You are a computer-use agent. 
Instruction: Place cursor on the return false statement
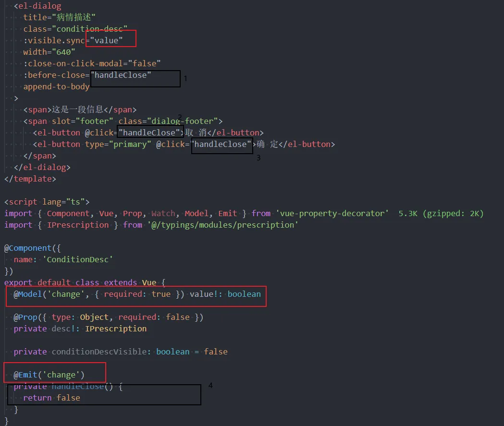pos(51,398)
